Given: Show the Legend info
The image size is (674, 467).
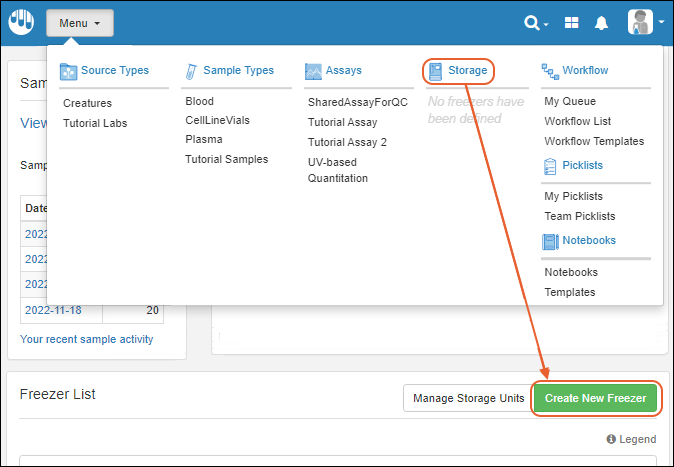Looking at the screenshot, I should [631, 440].
